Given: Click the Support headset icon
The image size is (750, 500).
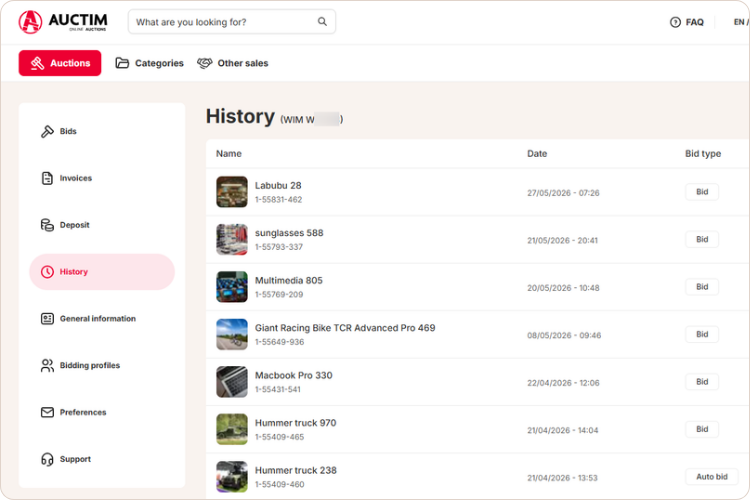Looking at the screenshot, I should pyautogui.click(x=47, y=459).
